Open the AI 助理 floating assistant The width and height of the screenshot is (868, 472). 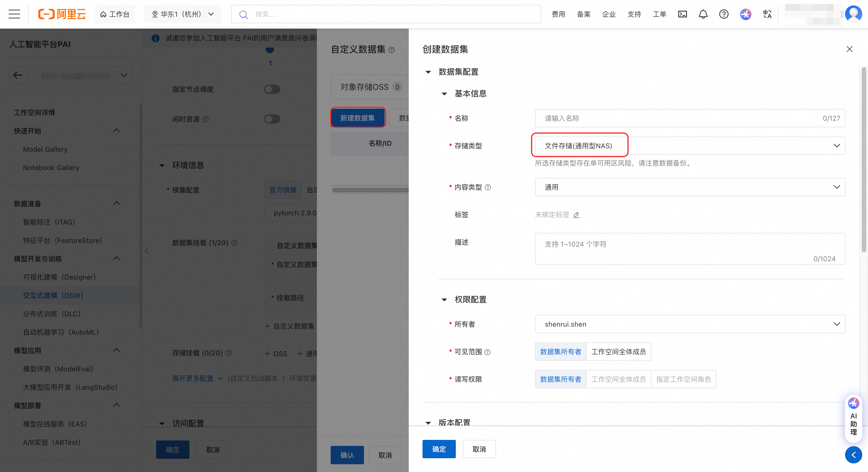point(853,418)
